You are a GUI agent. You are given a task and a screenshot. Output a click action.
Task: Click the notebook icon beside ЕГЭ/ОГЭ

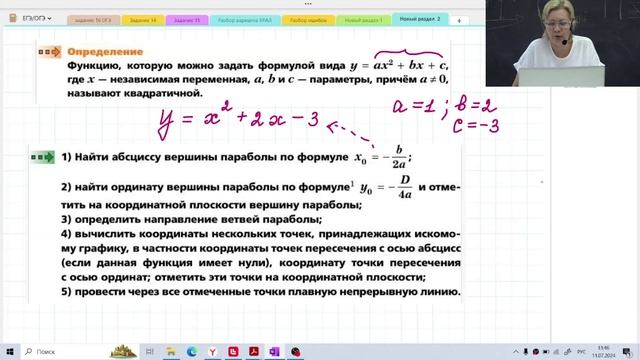click(13, 18)
